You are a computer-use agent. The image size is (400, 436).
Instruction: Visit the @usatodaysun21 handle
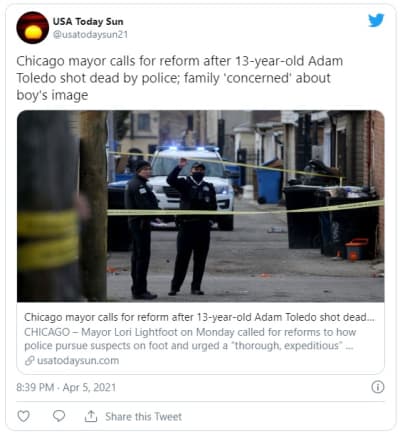90,35
